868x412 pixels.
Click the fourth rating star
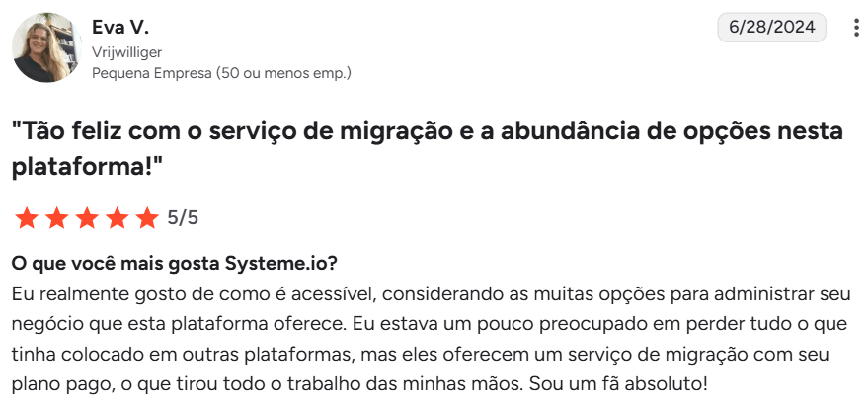click(118, 218)
